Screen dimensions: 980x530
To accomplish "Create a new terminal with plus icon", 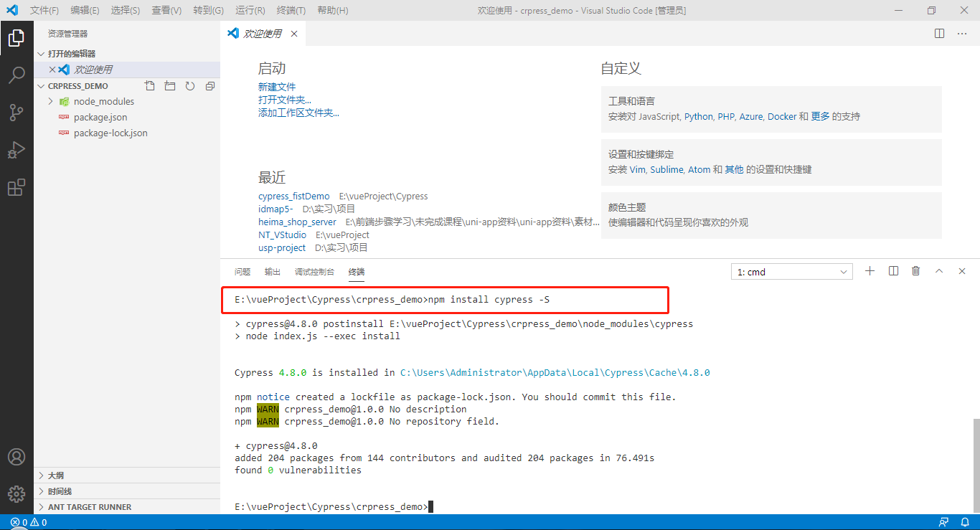I will [x=870, y=271].
